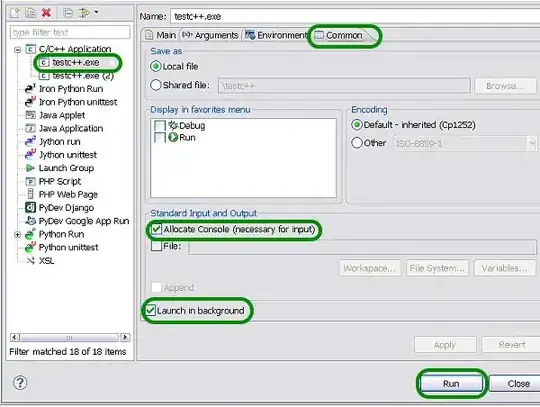Click the XSL icon
The image size is (540, 407).
click(x=30, y=261)
